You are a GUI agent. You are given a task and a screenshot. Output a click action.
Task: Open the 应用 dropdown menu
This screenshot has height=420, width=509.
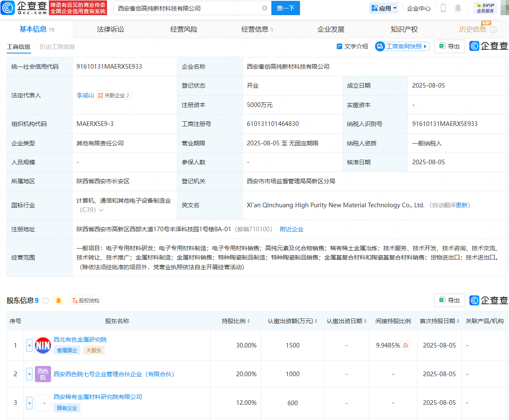coord(384,8)
